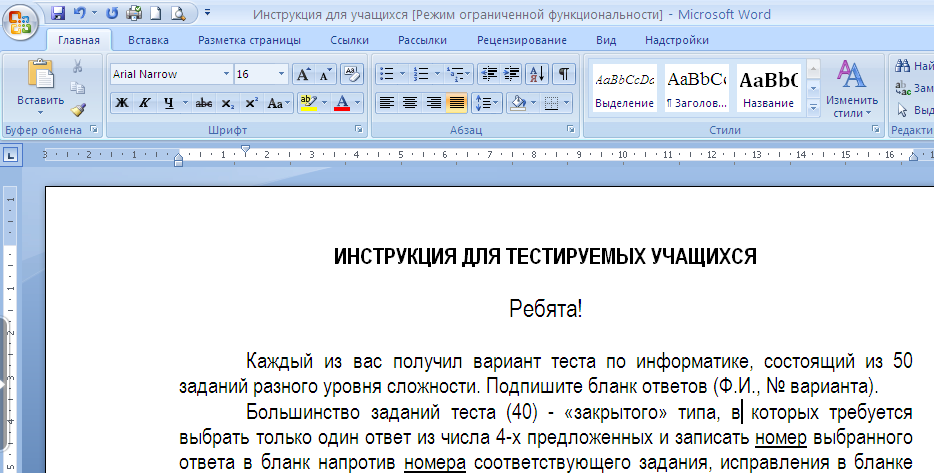Toggle subscript formatting

228,103
